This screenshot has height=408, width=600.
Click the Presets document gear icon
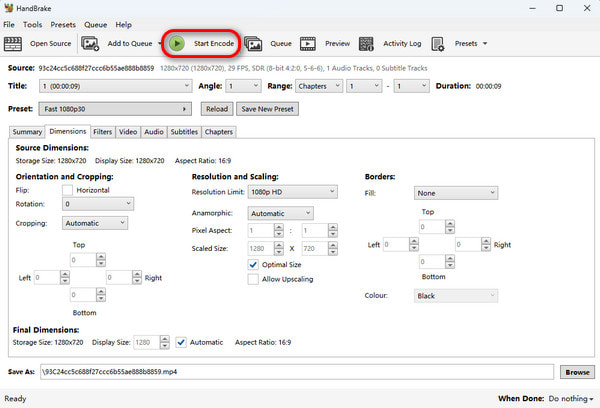(437, 44)
